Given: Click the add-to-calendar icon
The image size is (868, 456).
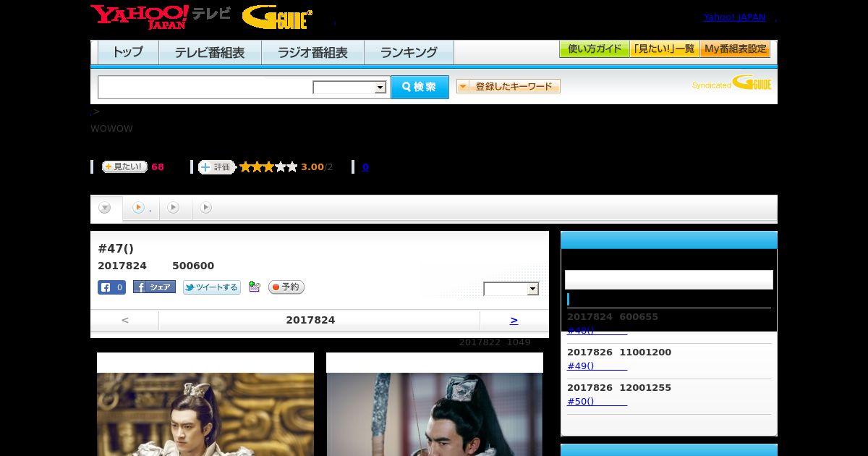Looking at the screenshot, I should coord(254,287).
